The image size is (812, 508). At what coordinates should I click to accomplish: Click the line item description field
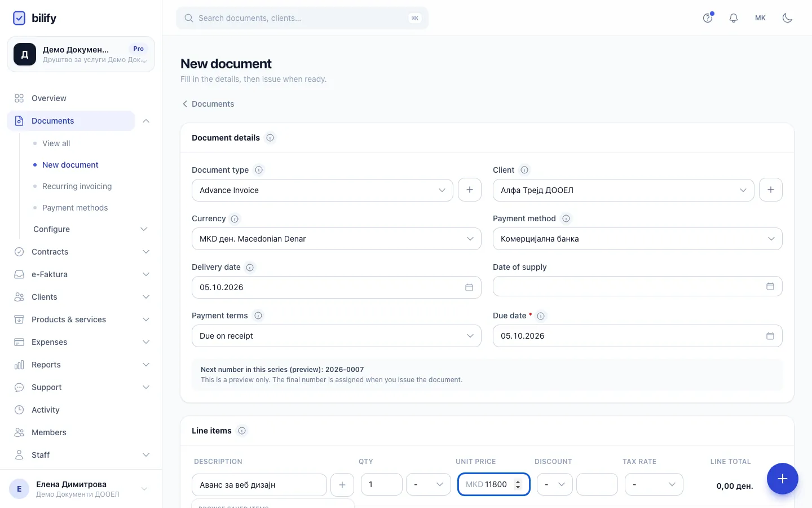259,485
